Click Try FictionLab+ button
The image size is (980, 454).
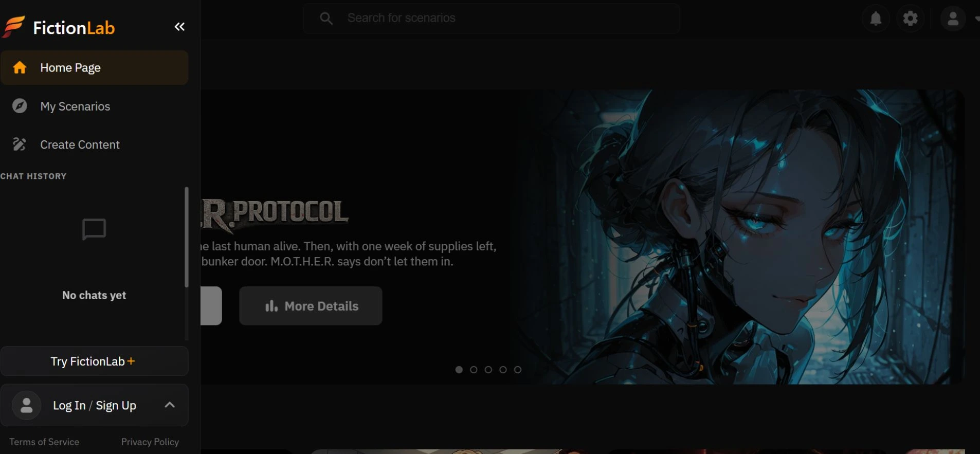[95, 361]
